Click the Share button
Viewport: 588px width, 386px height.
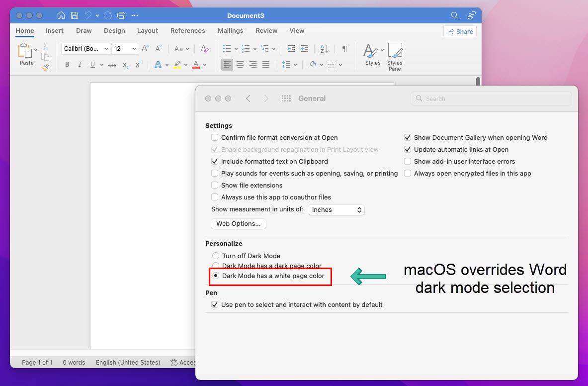(x=460, y=31)
